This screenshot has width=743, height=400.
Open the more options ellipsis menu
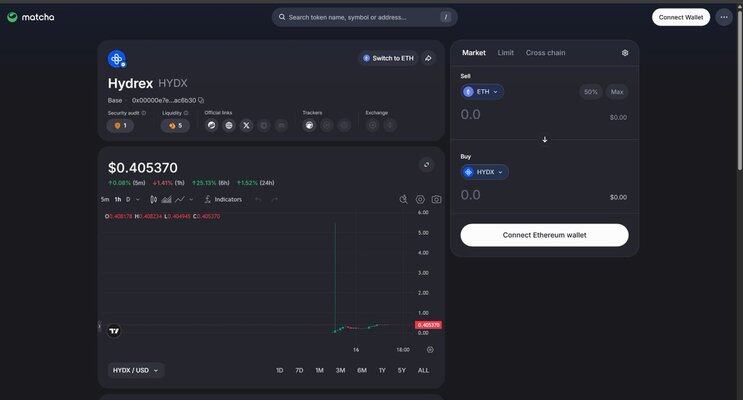pos(724,17)
